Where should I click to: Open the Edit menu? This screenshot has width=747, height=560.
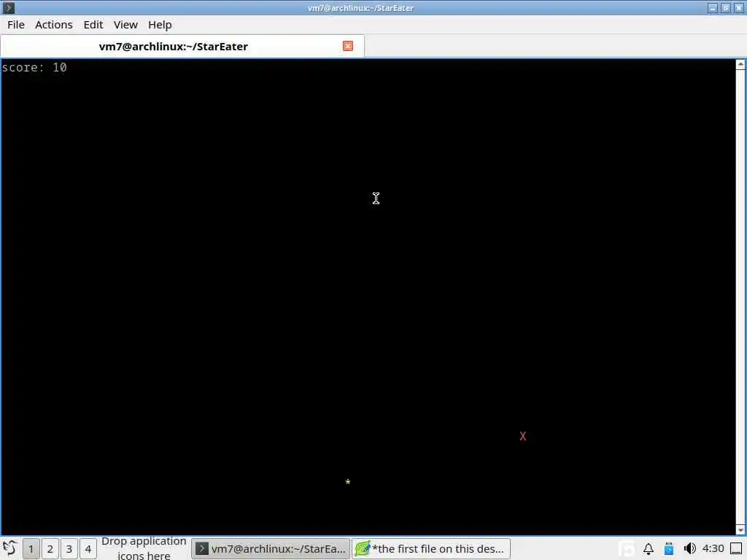(93, 25)
